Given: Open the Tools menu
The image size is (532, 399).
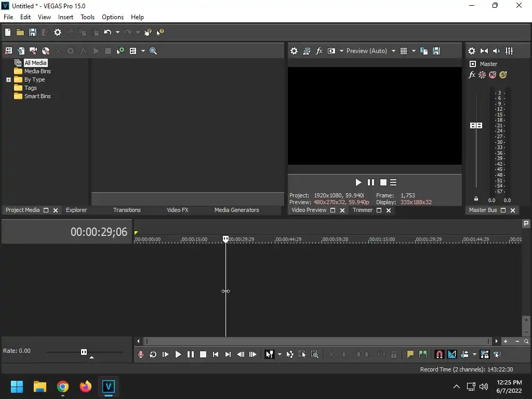Looking at the screenshot, I should [x=87, y=17].
